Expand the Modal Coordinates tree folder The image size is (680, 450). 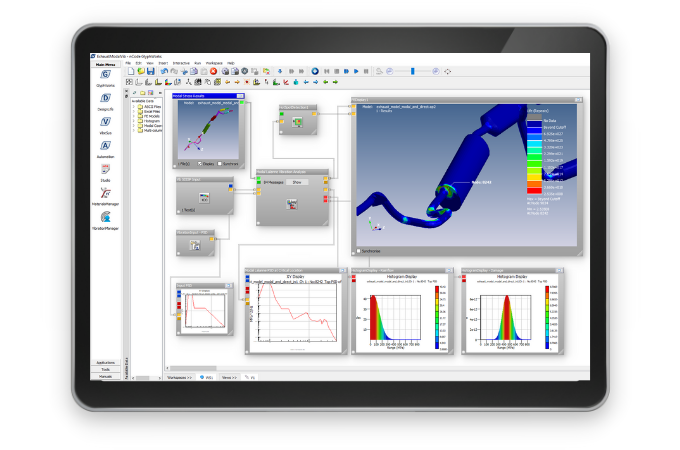pyautogui.click(x=134, y=126)
